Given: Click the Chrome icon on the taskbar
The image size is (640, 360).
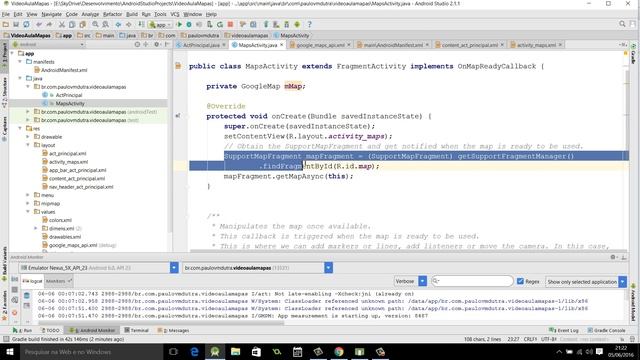Looking at the screenshot, I should (339, 351).
